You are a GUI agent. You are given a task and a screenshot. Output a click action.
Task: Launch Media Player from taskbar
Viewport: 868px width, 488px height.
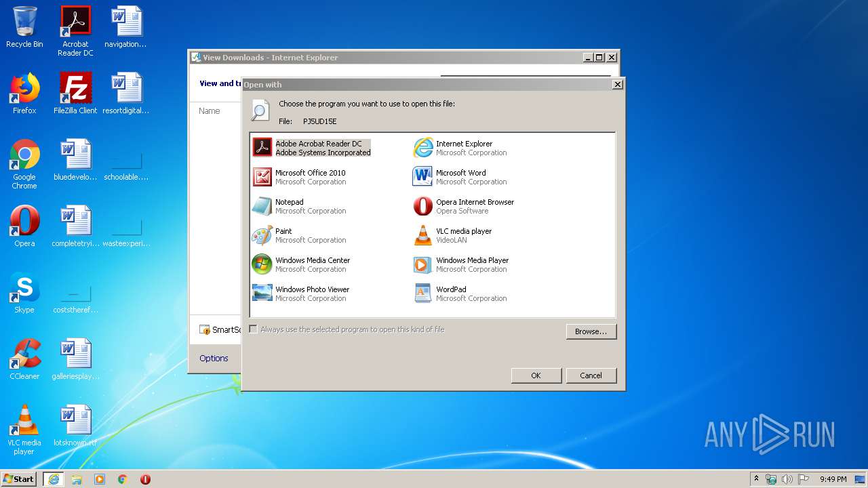point(100,479)
